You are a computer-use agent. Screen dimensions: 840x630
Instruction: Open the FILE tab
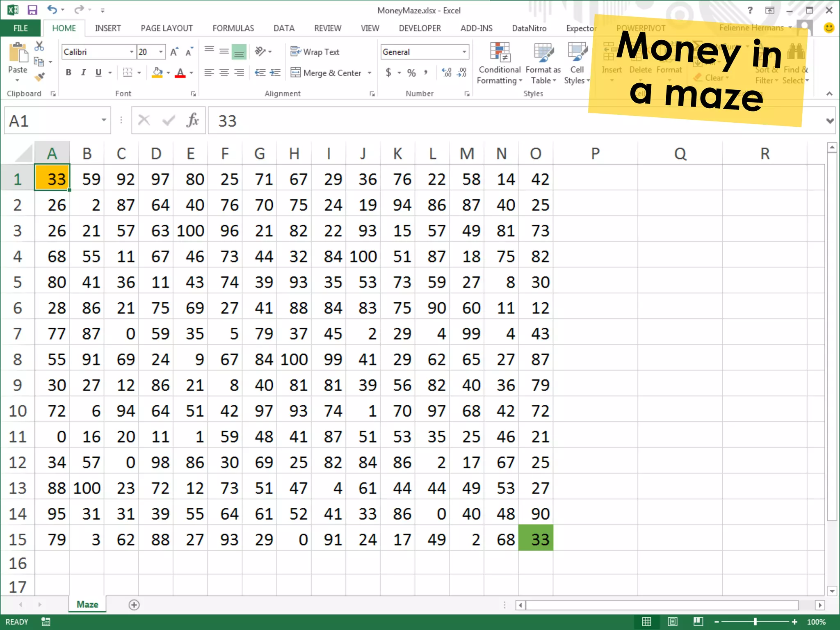(x=21, y=28)
